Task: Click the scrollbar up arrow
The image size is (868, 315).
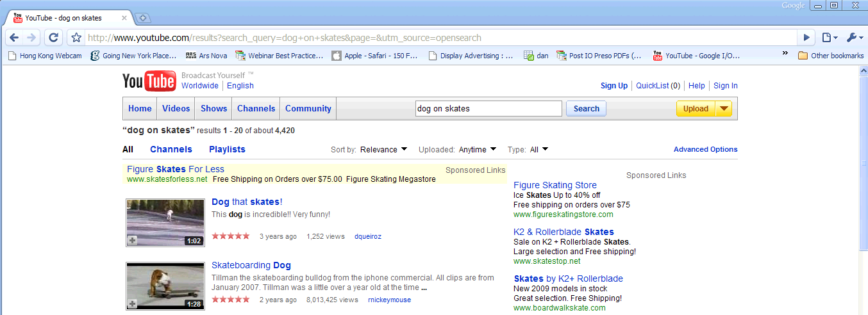Action: 862,71
